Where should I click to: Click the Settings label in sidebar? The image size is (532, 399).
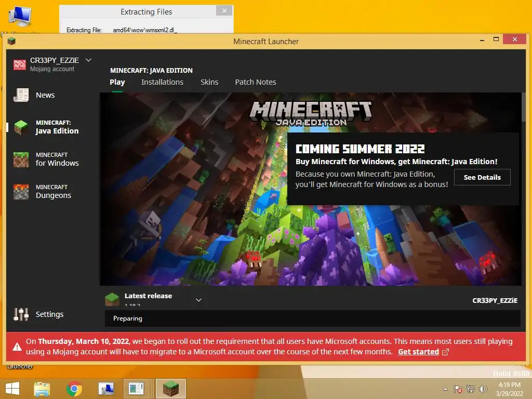[49, 314]
